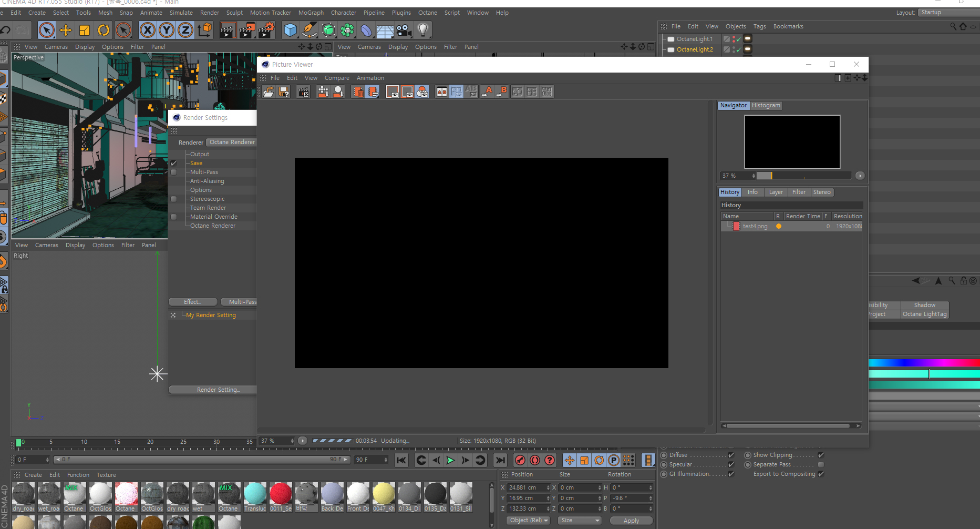Viewport: 980px width, 529px height.
Task: Add a Light bulb object
Action: pos(423,30)
